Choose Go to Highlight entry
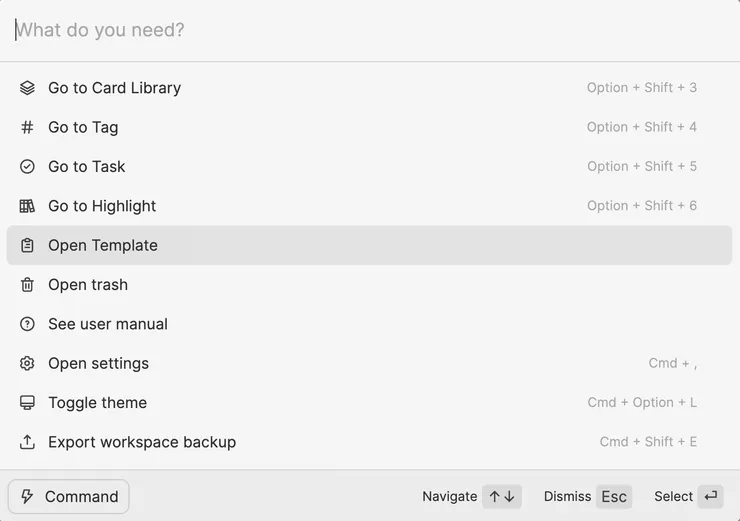 pyautogui.click(x=102, y=206)
